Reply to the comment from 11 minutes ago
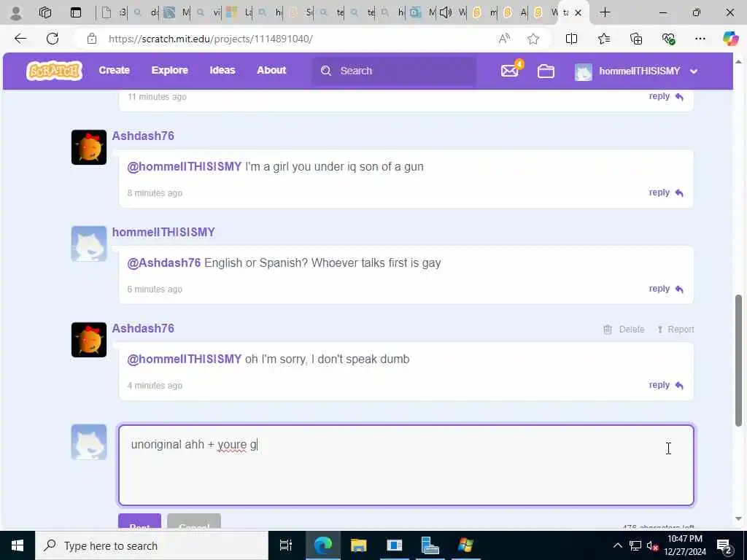The image size is (747, 560). coord(666,96)
